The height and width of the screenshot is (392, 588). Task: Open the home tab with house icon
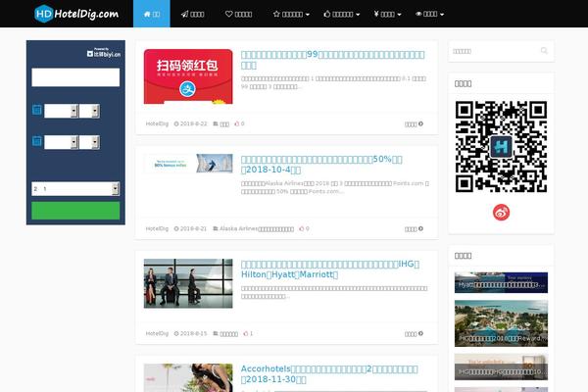[x=152, y=14]
